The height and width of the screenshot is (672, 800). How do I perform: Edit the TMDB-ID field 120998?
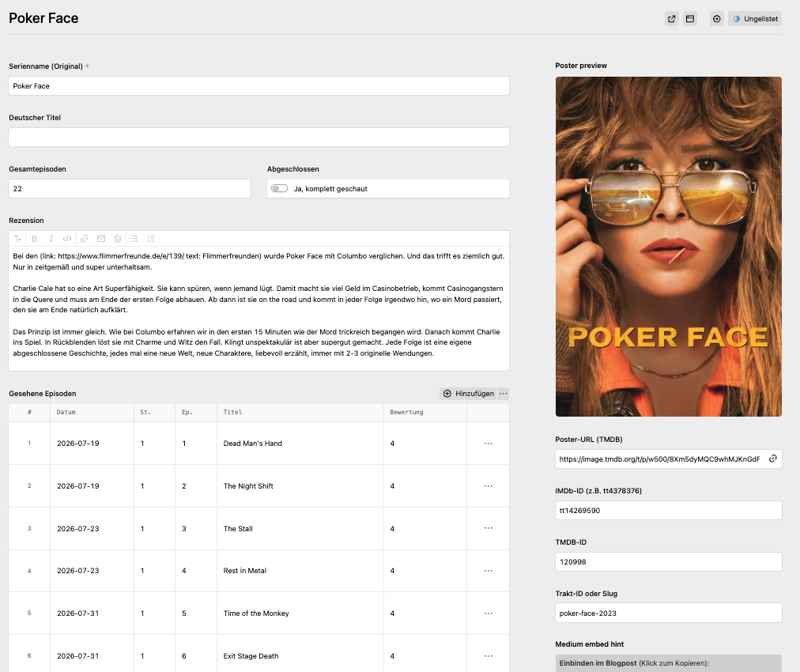point(668,562)
